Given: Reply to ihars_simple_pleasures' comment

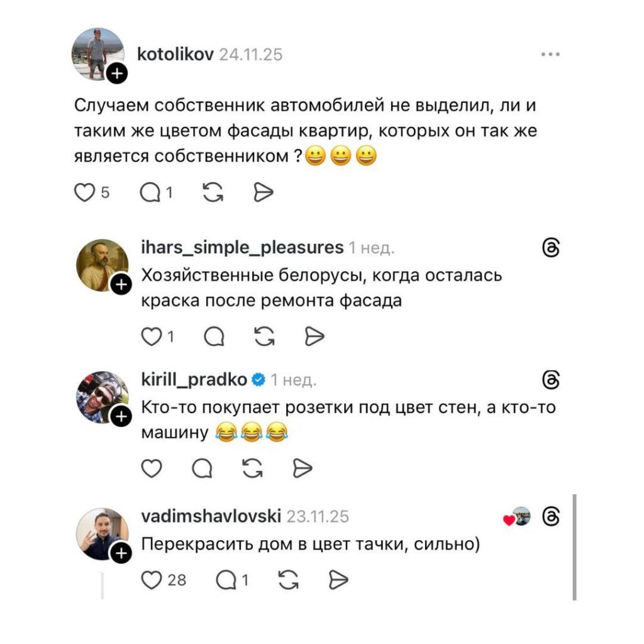Looking at the screenshot, I should 214,336.
